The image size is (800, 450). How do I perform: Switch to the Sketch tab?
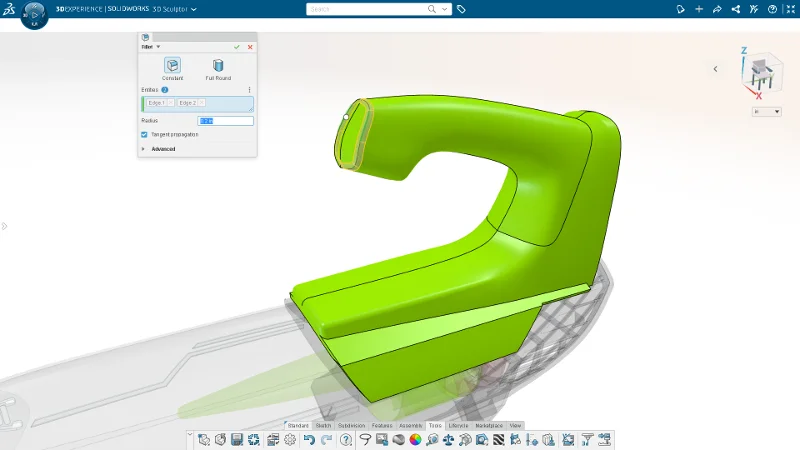[x=324, y=426]
